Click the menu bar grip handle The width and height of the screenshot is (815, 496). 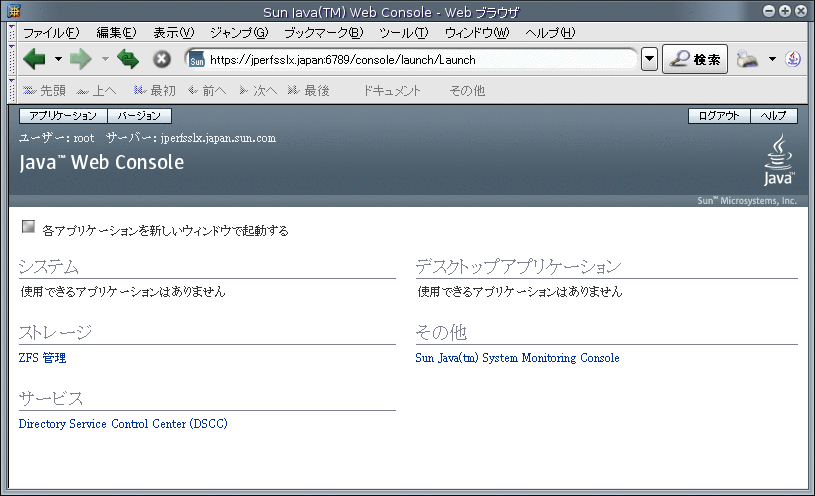coord(12,32)
